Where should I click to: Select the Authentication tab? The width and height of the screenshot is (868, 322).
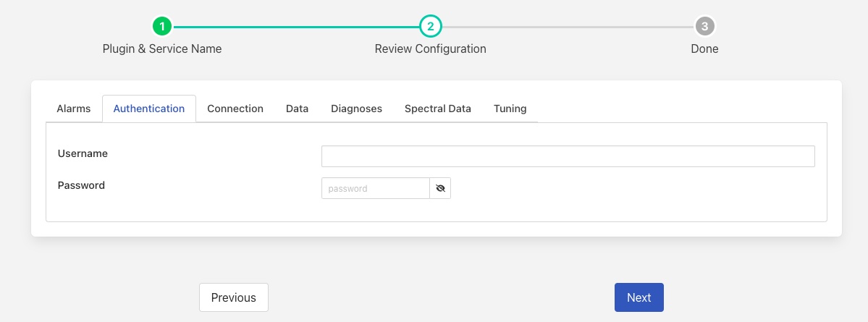[x=149, y=109]
